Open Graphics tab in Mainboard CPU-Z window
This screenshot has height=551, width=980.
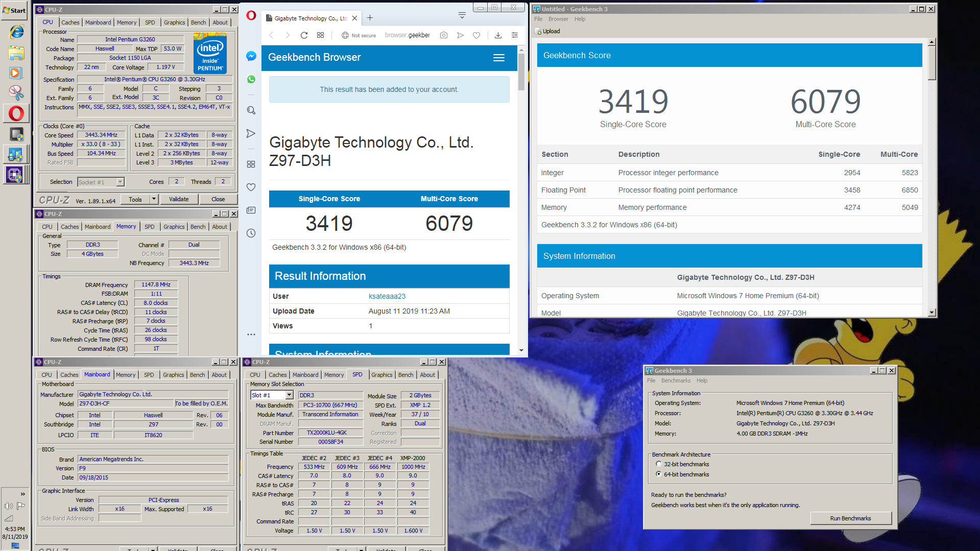(x=173, y=375)
